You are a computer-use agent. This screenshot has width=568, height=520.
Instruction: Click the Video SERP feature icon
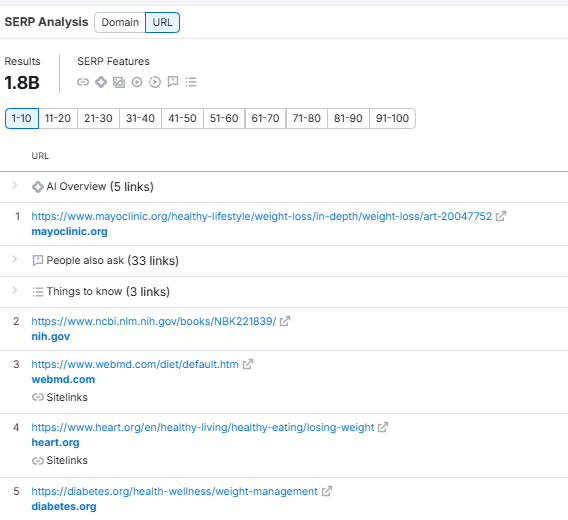pos(137,82)
